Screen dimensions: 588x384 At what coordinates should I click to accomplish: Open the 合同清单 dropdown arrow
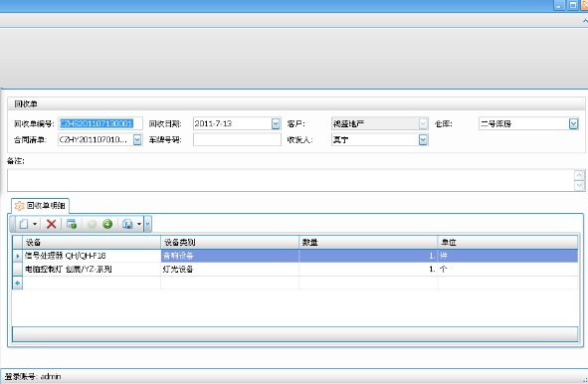(x=137, y=139)
